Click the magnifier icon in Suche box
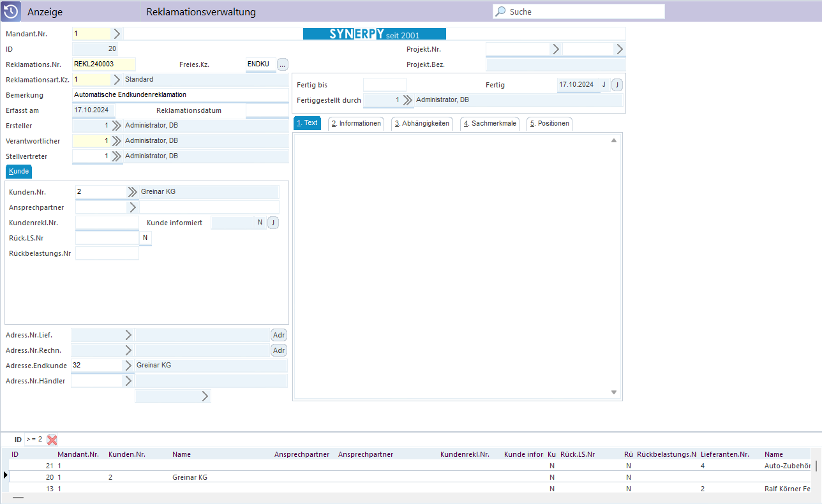 coord(501,11)
